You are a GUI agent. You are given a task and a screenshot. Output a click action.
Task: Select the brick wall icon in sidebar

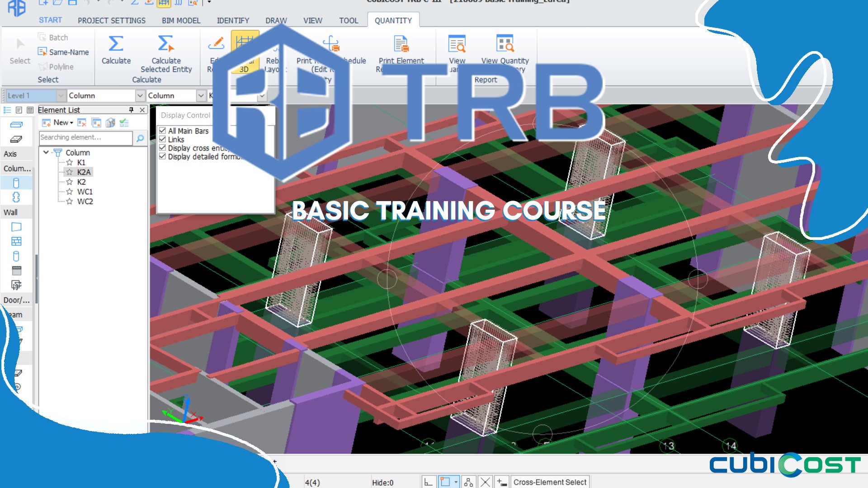[x=16, y=241]
